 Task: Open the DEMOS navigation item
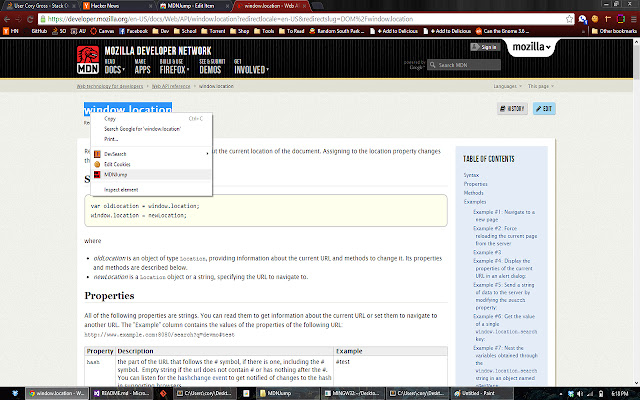(x=212, y=67)
